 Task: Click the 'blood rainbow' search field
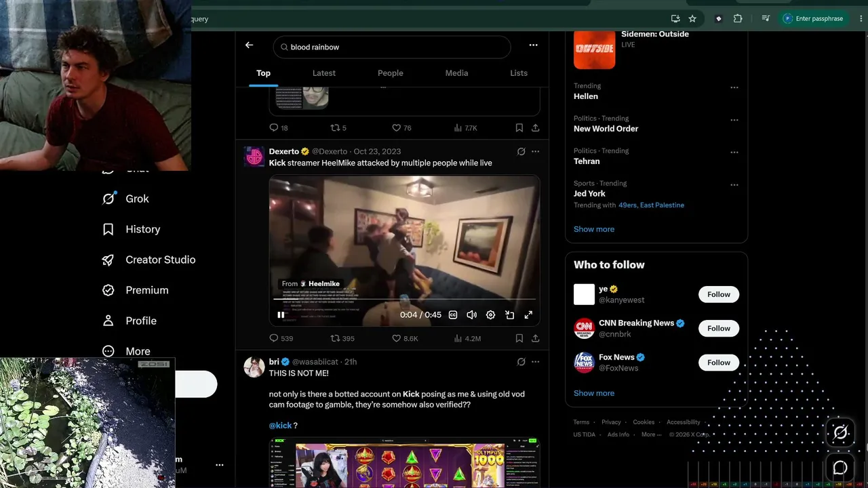pos(392,47)
